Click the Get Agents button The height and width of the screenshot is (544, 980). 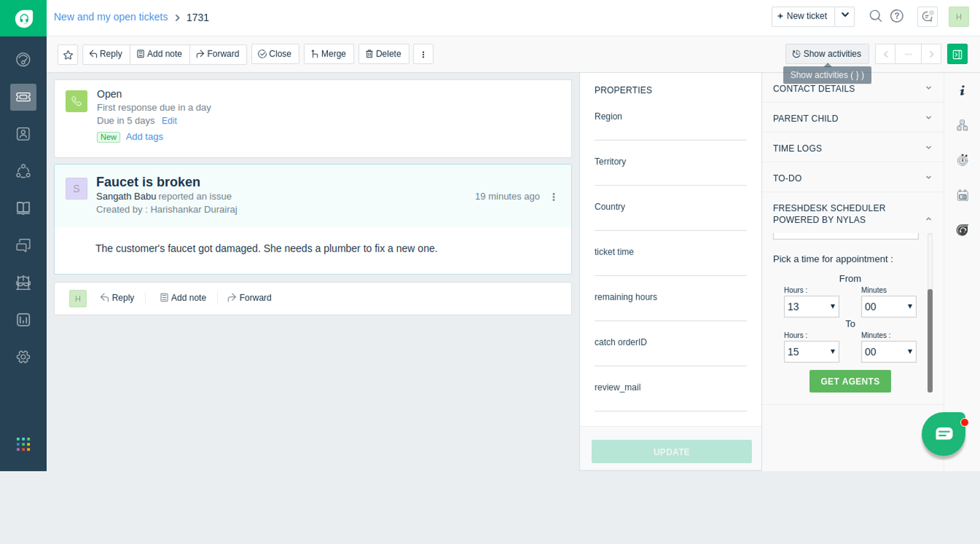click(x=850, y=381)
